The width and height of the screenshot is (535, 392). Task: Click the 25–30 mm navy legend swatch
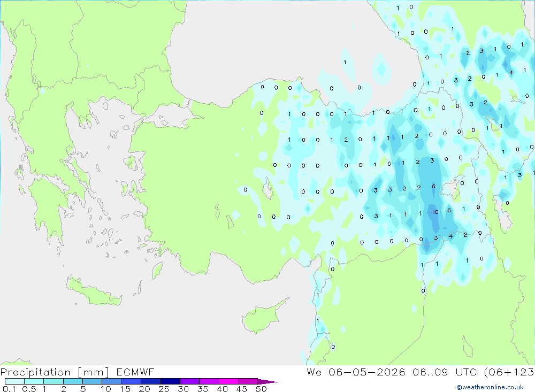coord(170,381)
